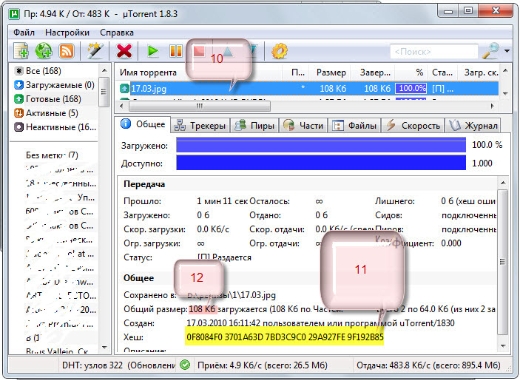Click sidebar scrollbar up arrow
Image resolution: width=520 pixels, height=380 pixels.
click(104, 70)
